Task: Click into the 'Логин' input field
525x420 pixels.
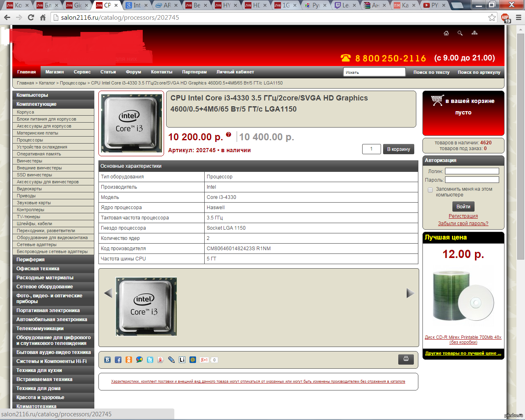Action: click(472, 171)
